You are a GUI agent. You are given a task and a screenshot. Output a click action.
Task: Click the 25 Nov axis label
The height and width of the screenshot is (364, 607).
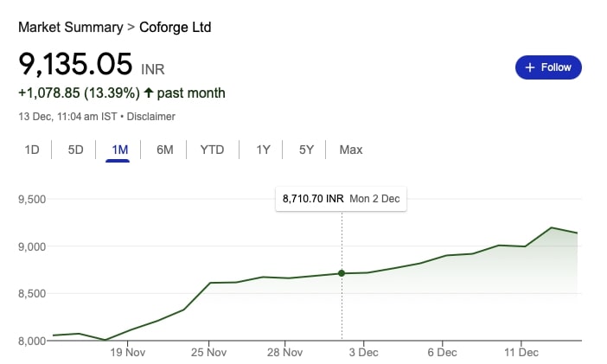pos(208,353)
